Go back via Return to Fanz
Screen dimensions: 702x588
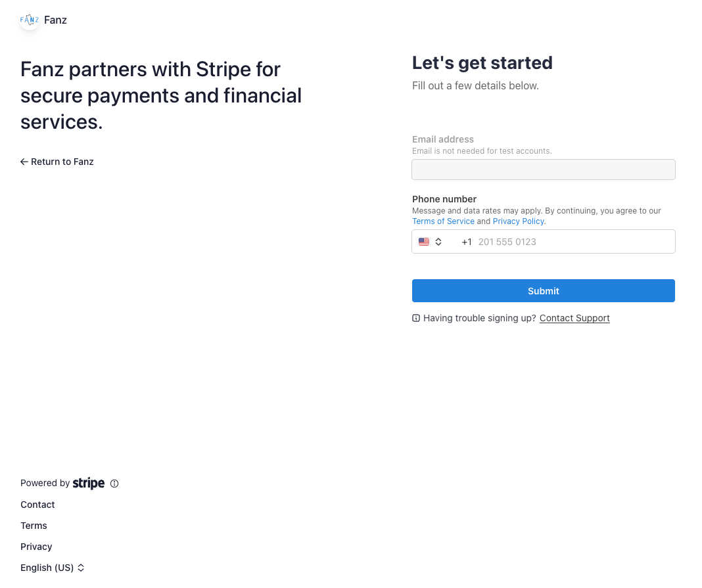pyautogui.click(x=62, y=162)
